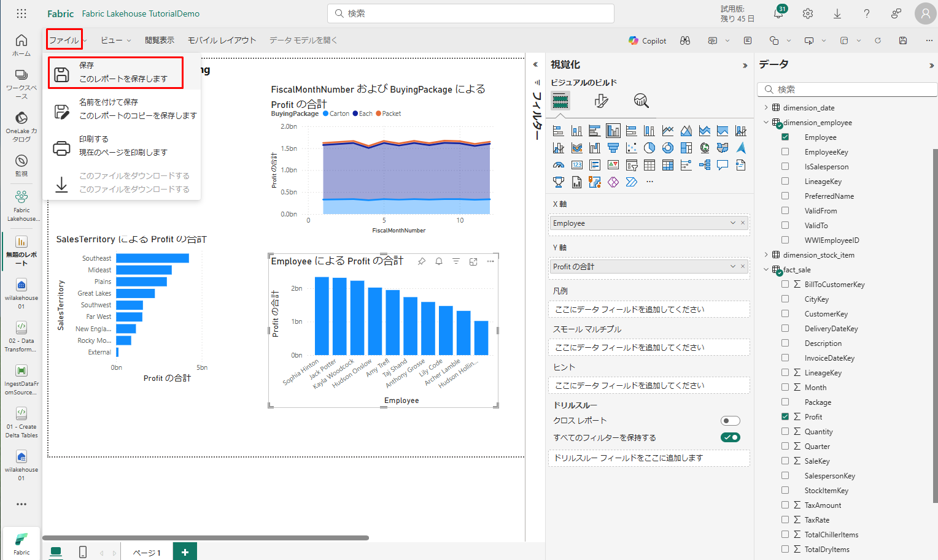Click the save disk icon in toolbar
Viewport: 938px width, 560px height.
[903, 40]
